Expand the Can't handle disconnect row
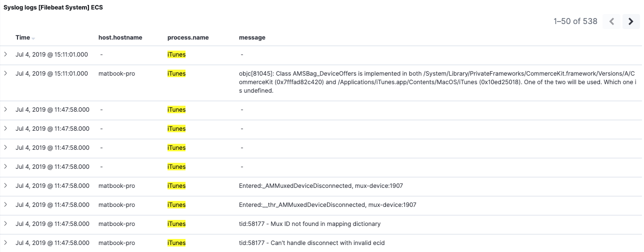644x252 pixels. pyautogui.click(x=5, y=242)
